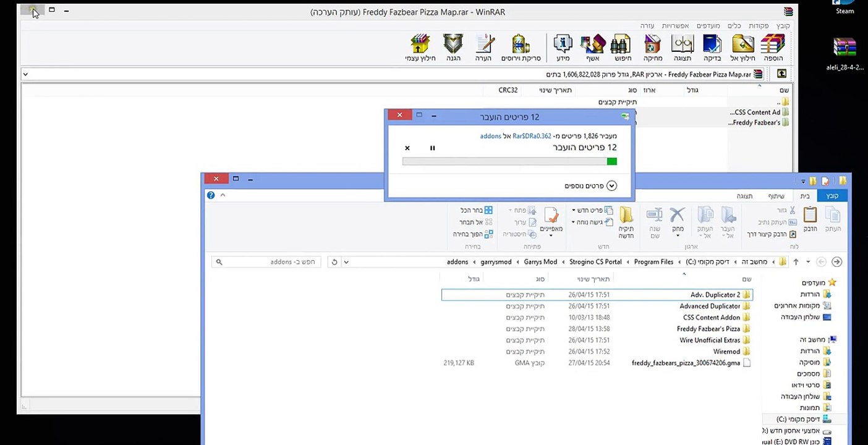Open the recent locations dropdown in Explorer

pos(807,262)
